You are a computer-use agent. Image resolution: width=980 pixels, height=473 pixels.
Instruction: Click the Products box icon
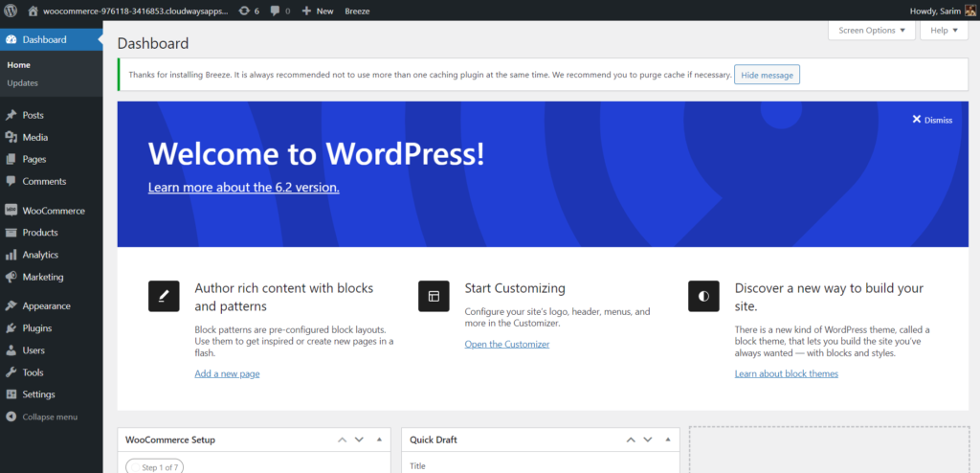click(11, 232)
